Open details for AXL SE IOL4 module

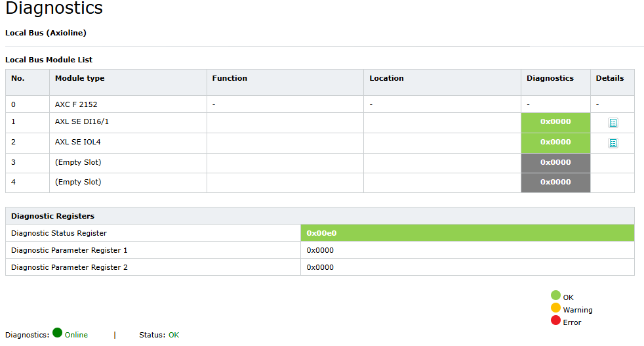(x=613, y=142)
